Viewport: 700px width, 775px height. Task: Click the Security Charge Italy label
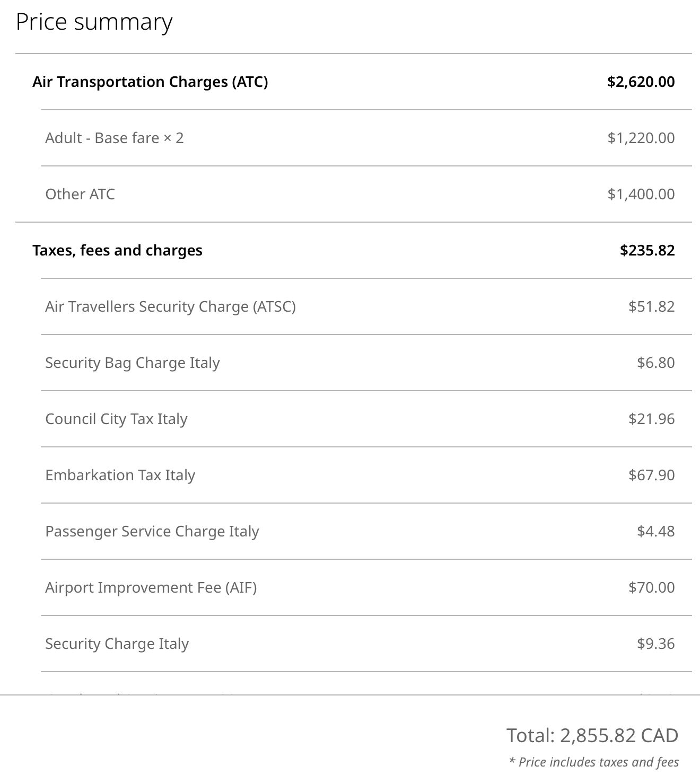(117, 644)
